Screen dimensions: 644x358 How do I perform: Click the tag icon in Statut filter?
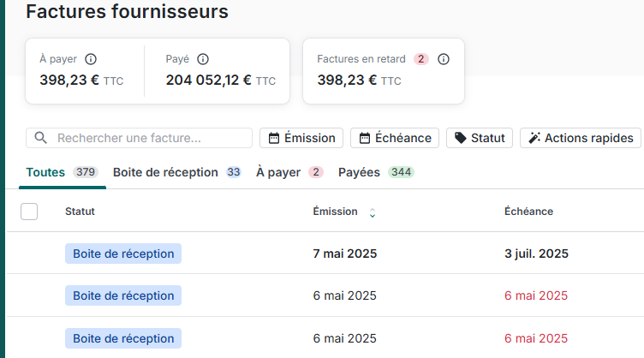pyautogui.click(x=461, y=138)
